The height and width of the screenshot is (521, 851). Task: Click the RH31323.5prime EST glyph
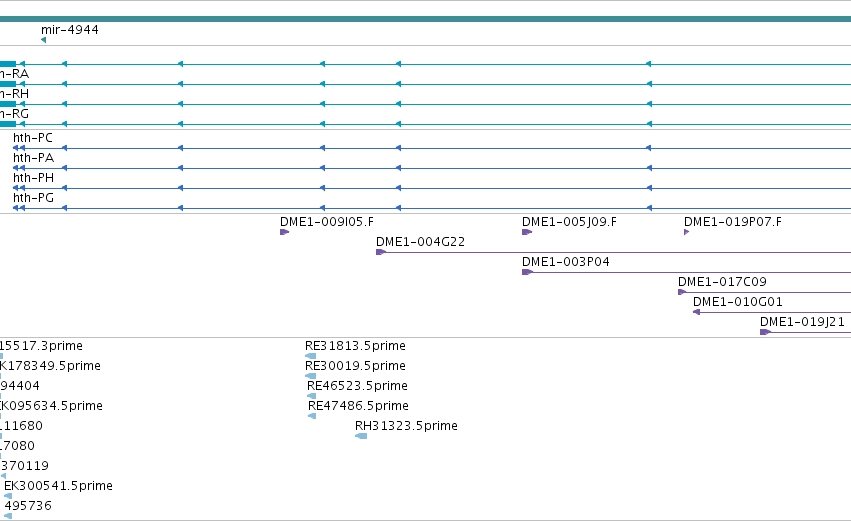[361, 436]
